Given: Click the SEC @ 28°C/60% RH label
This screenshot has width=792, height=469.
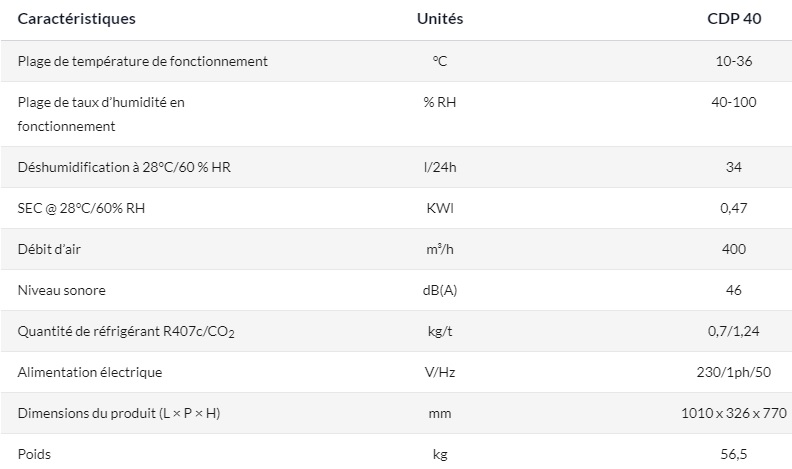Looking at the screenshot, I should tap(89, 208).
